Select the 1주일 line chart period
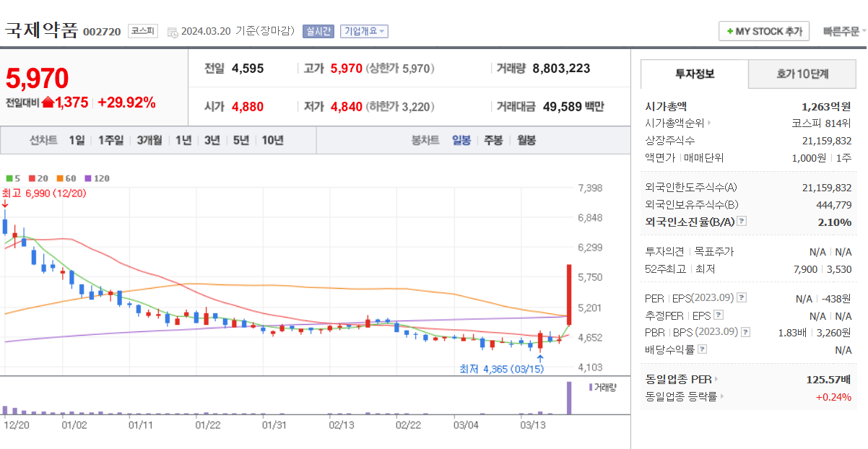868x449 pixels. click(x=110, y=140)
